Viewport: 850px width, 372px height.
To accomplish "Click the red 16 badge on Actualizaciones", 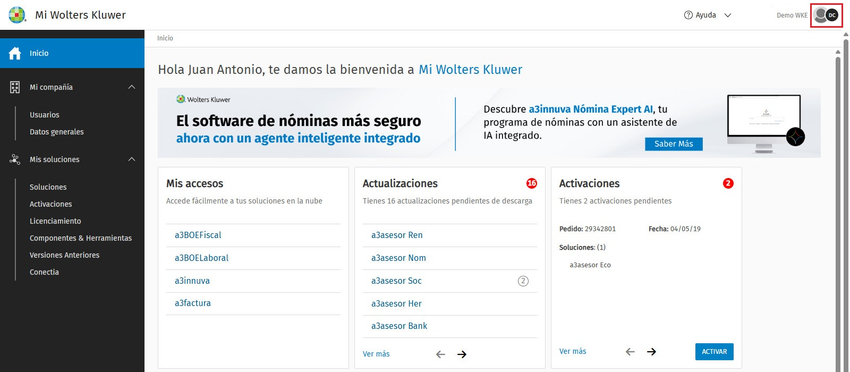I will tap(531, 184).
